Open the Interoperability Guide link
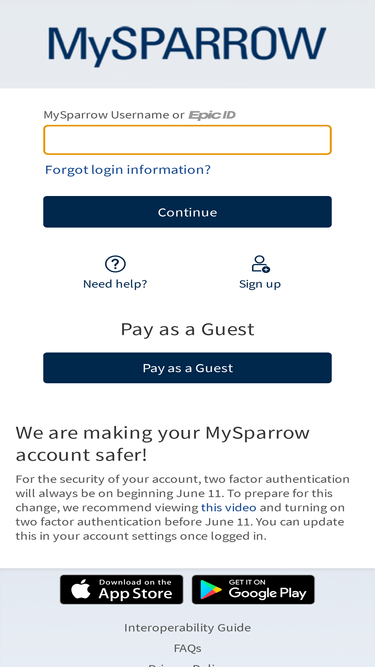This screenshot has height=667, width=375. click(x=188, y=628)
